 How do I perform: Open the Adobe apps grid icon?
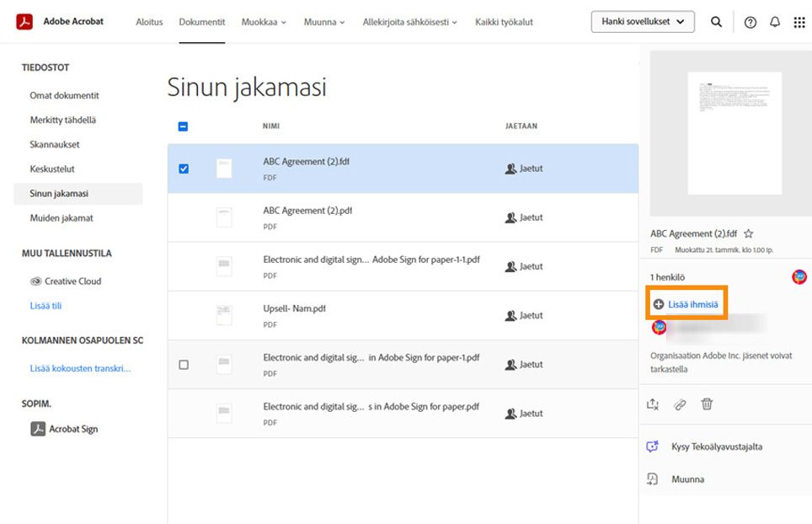click(x=799, y=22)
